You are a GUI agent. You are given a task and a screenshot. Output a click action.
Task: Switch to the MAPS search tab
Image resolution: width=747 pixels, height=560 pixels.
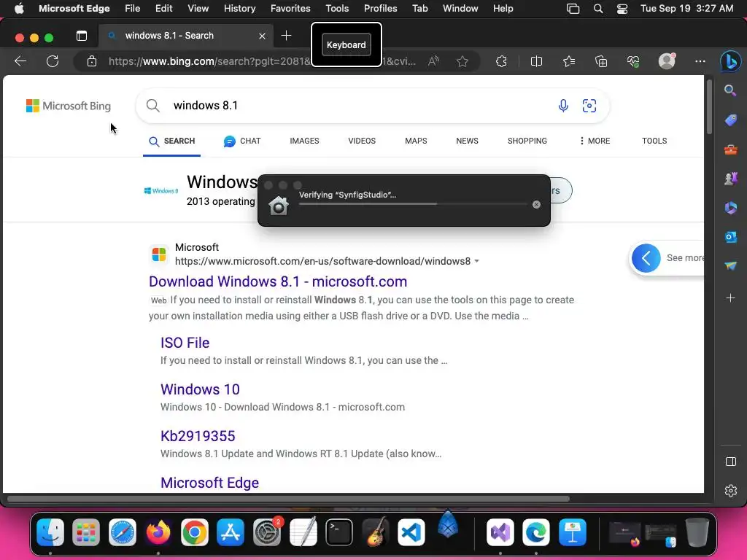[x=416, y=141]
